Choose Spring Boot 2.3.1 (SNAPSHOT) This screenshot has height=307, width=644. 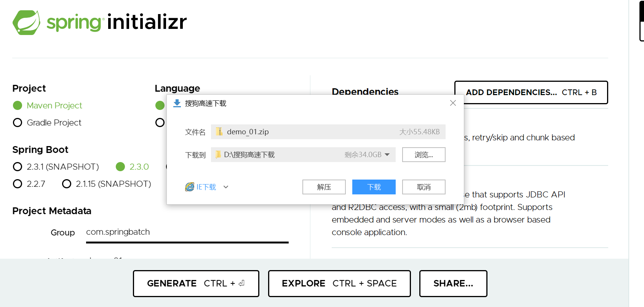pyautogui.click(x=18, y=167)
